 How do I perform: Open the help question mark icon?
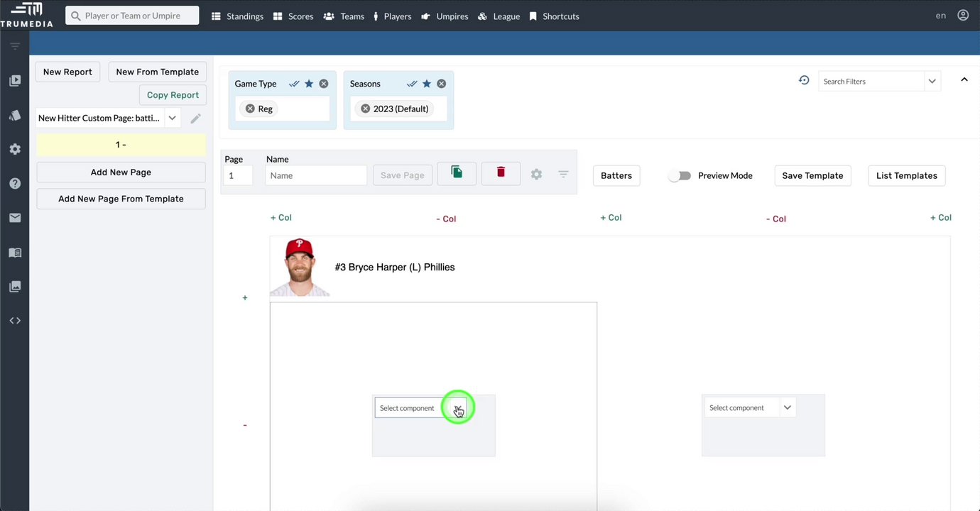15,183
